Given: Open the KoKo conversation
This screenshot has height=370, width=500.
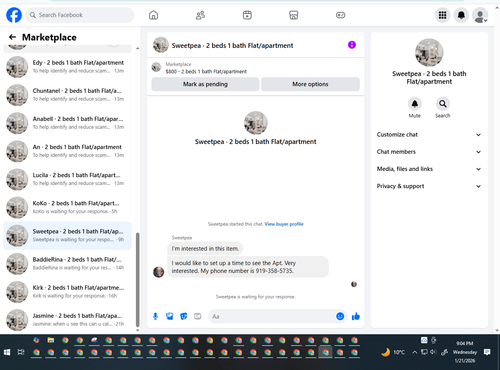Looking at the screenshot, I should (x=67, y=207).
